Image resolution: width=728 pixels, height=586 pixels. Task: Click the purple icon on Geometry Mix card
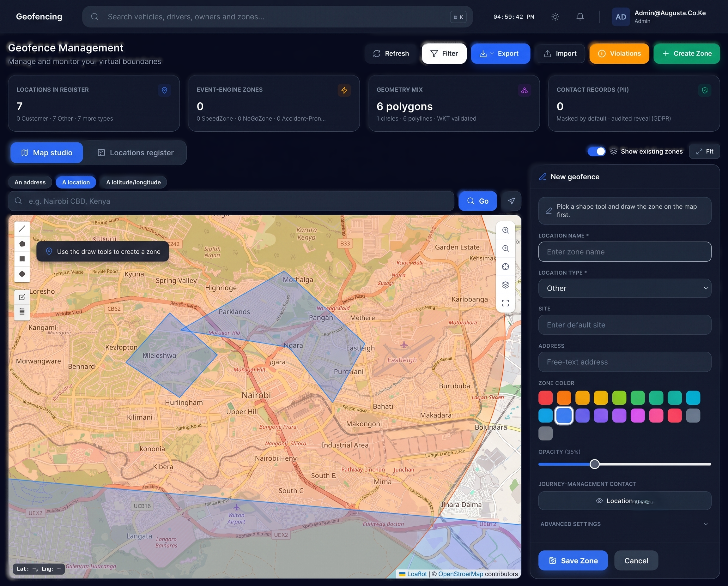coord(524,90)
